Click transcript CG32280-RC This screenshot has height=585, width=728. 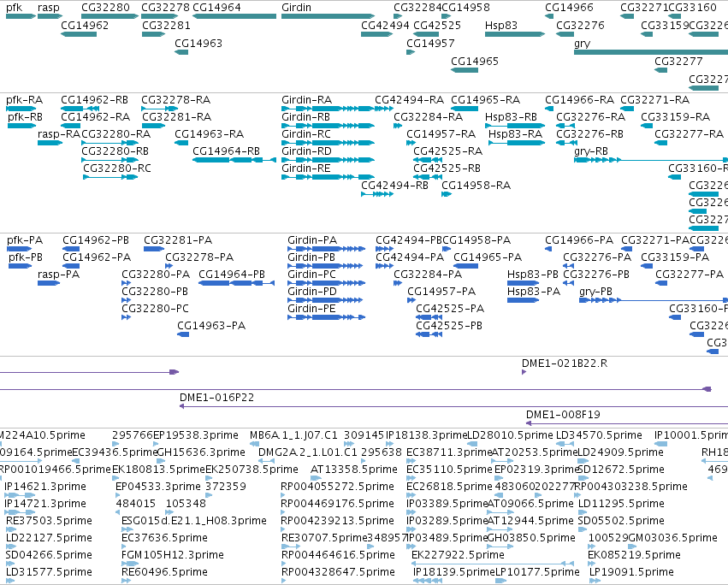tap(117, 168)
